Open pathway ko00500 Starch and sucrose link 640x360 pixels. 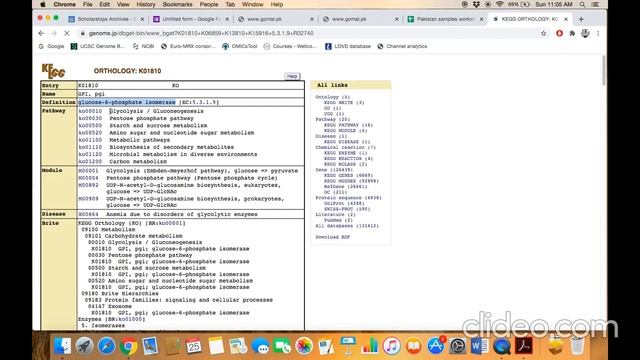(90, 126)
